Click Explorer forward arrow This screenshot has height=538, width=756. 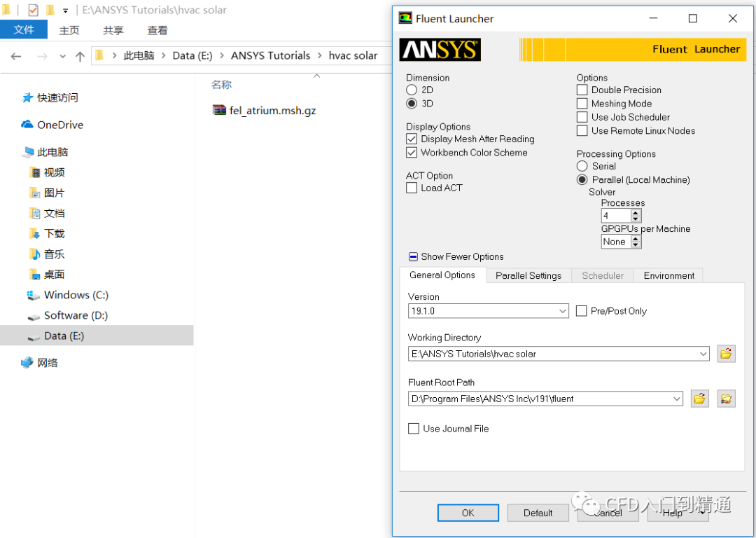tap(43, 57)
